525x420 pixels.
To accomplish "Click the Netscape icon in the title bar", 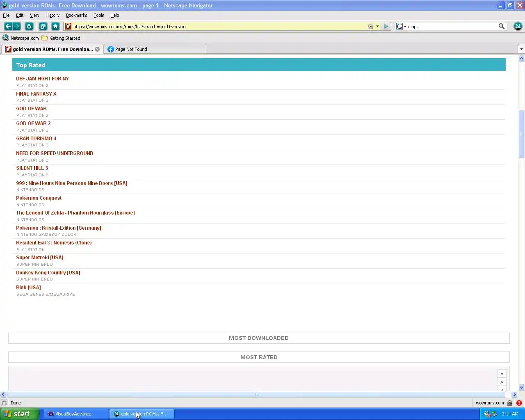I will (x=4, y=5).
